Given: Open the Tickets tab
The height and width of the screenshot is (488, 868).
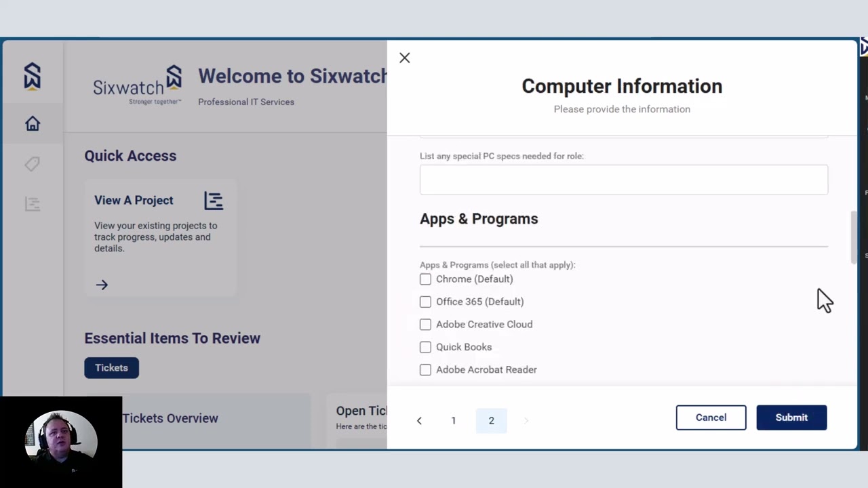Looking at the screenshot, I should 111,368.
